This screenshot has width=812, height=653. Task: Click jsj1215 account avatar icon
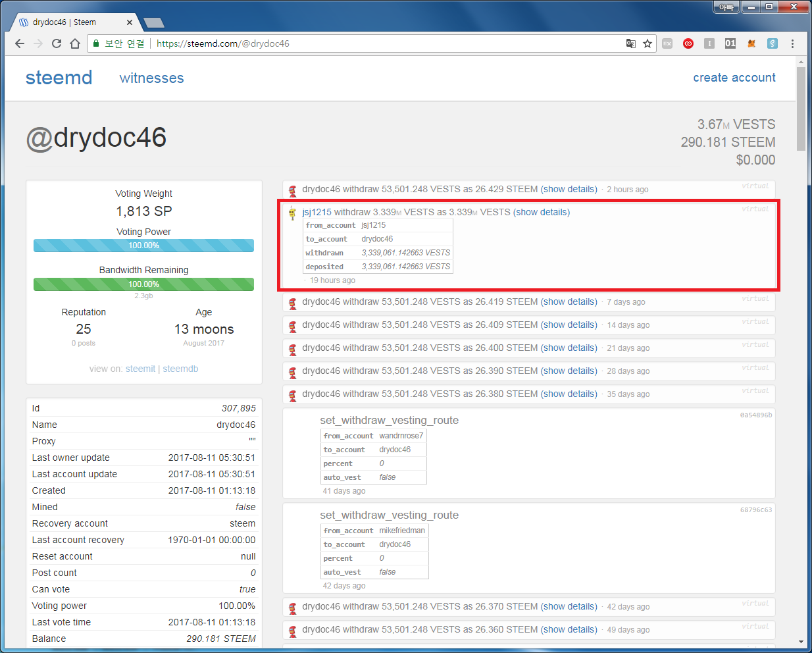coord(293,213)
